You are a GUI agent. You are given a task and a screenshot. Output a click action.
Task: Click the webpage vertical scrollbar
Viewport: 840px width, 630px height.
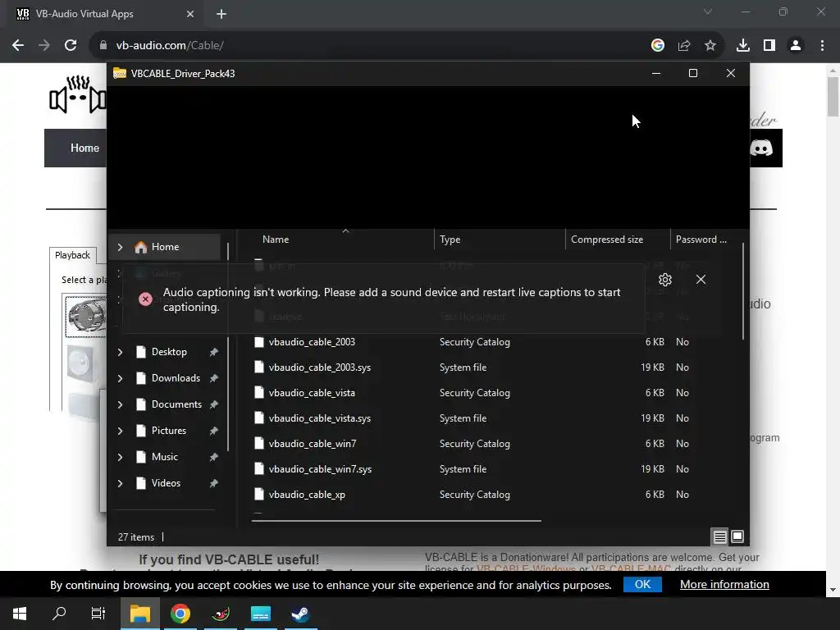[x=833, y=97]
